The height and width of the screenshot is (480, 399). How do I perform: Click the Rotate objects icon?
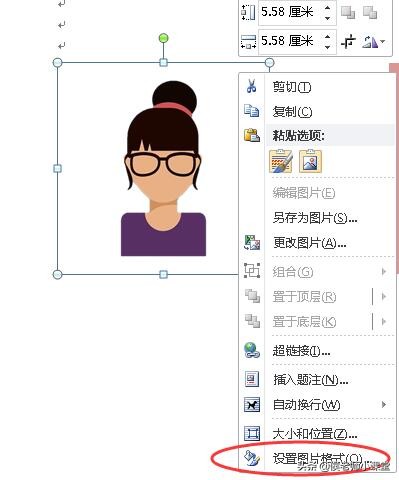(x=370, y=42)
